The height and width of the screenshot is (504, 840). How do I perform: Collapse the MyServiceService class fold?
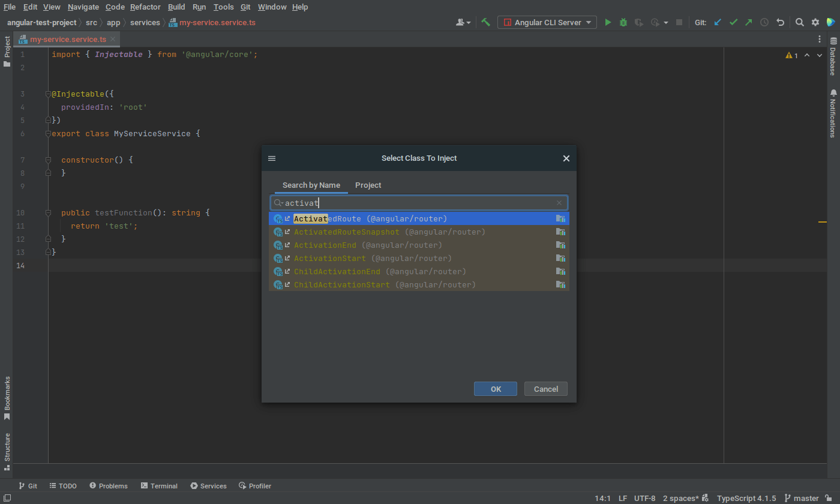click(x=47, y=133)
